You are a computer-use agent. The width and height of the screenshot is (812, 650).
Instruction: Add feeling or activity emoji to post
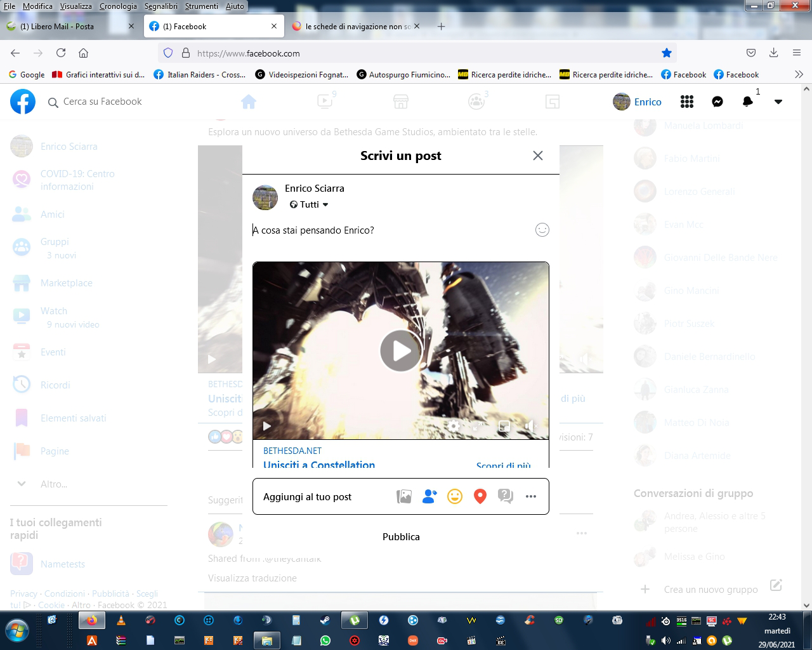455,496
